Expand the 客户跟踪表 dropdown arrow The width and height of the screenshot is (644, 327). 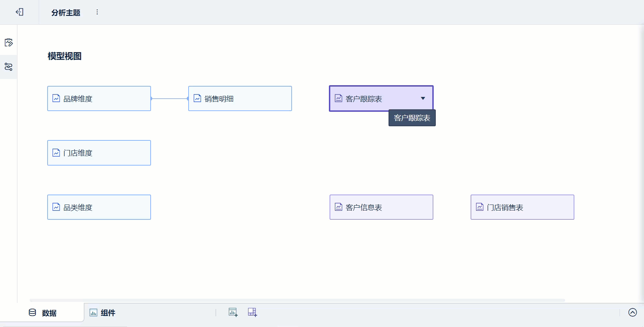[423, 98]
